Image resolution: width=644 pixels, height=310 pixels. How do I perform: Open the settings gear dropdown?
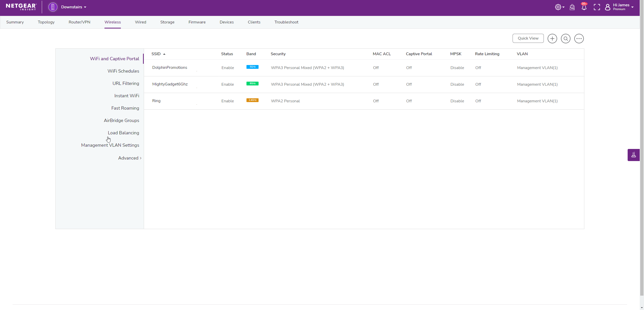[559, 7]
